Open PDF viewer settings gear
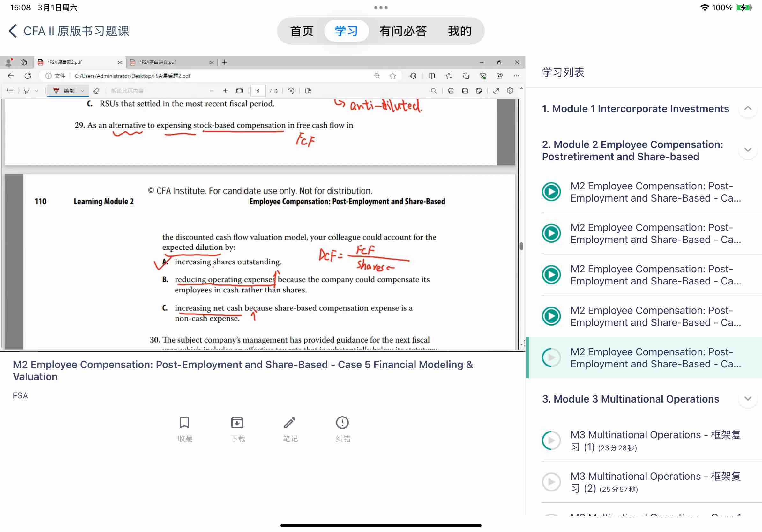The image size is (762, 532). (510, 91)
